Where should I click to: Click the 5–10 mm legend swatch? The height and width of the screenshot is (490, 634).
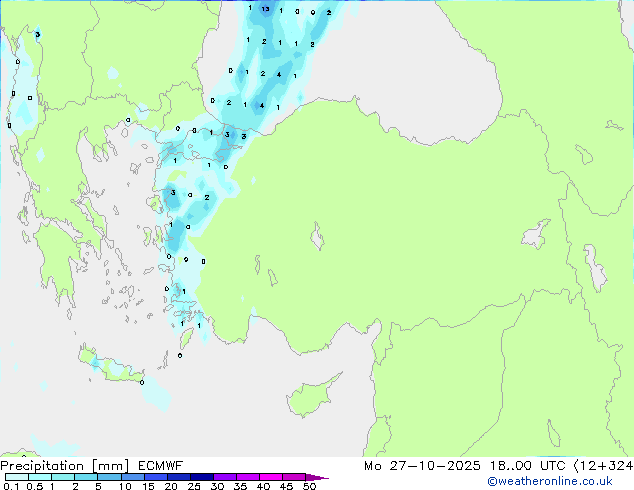[110, 477]
